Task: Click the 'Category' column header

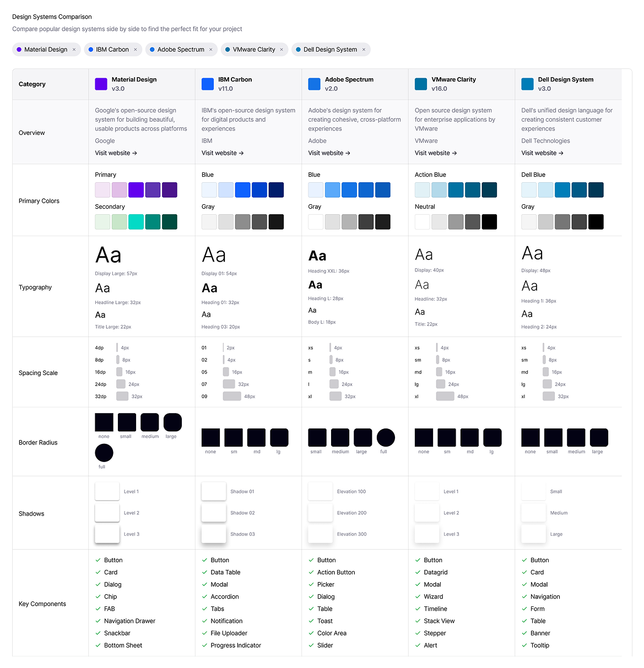Action: (32, 84)
